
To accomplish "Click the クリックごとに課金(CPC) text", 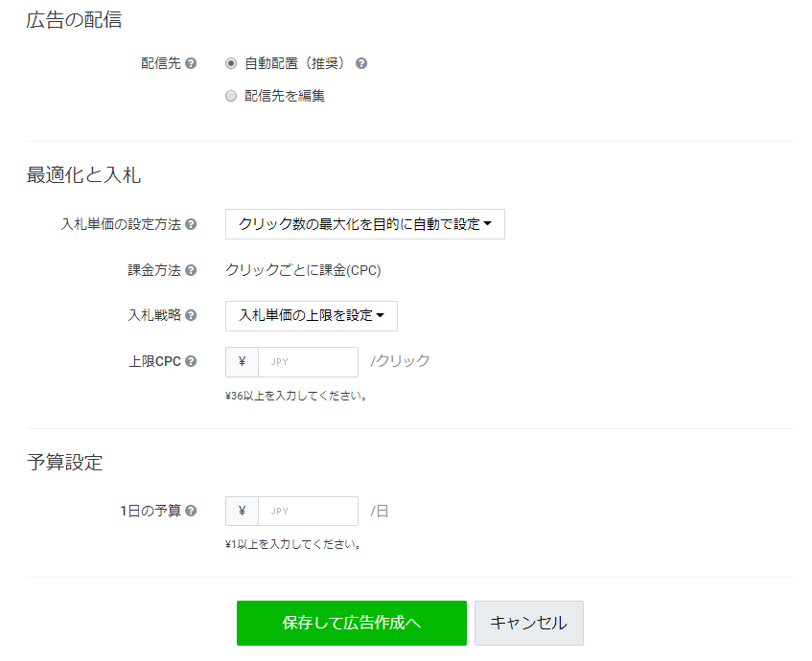I will [303, 270].
